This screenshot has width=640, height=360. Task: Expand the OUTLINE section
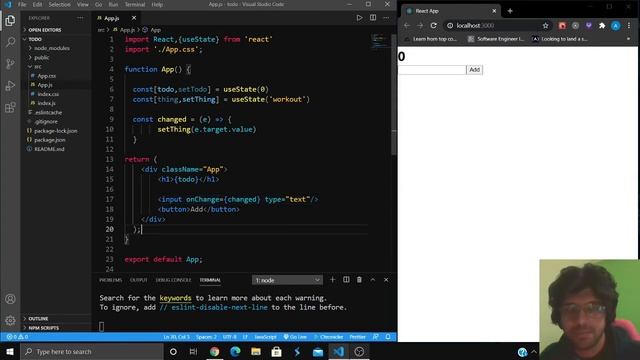38,318
